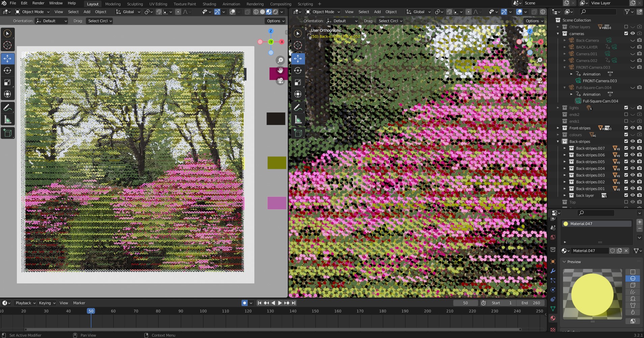Screen dimensions: 644x338
Task: Open the Material properties tab
Action: [x=553, y=318]
